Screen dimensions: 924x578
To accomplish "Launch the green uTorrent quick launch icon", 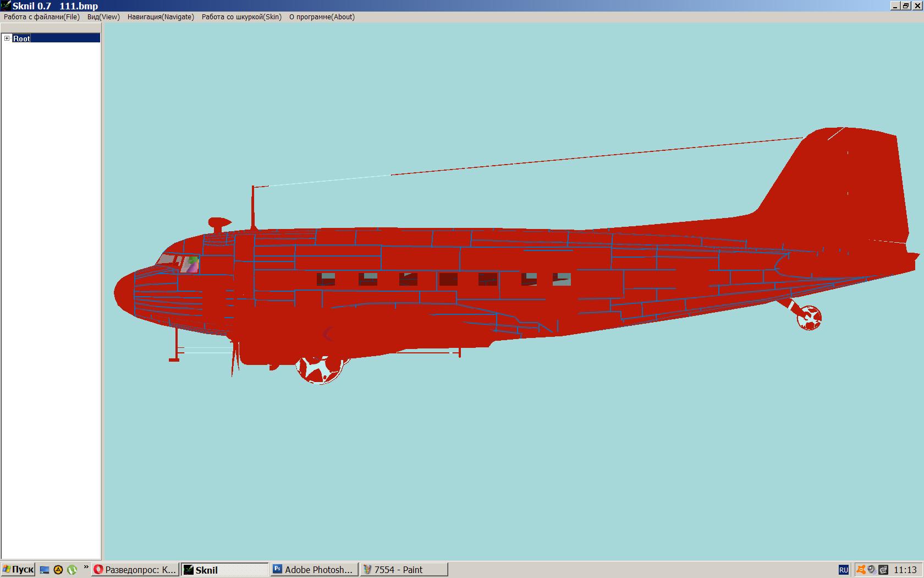I will (x=71, y=570).
